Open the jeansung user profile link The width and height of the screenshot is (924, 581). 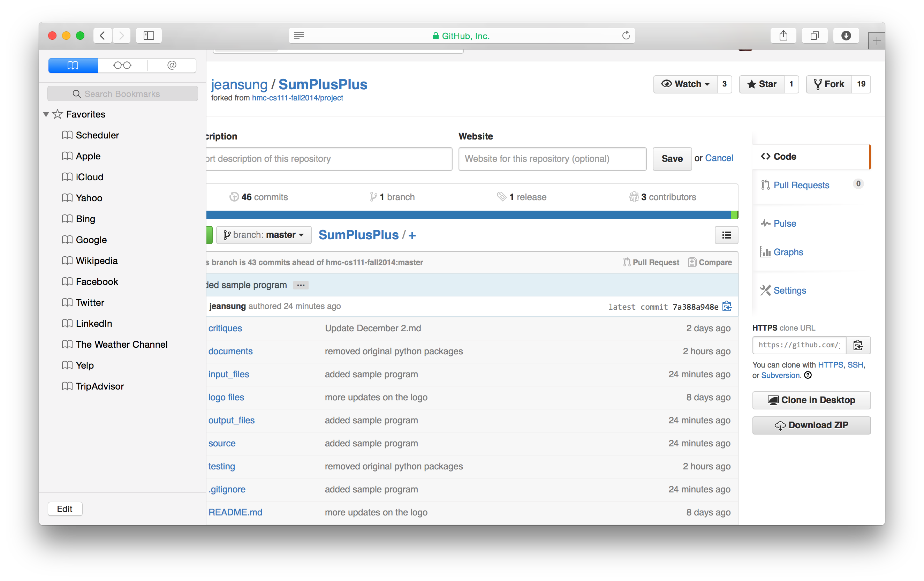[x=239, y=84]
